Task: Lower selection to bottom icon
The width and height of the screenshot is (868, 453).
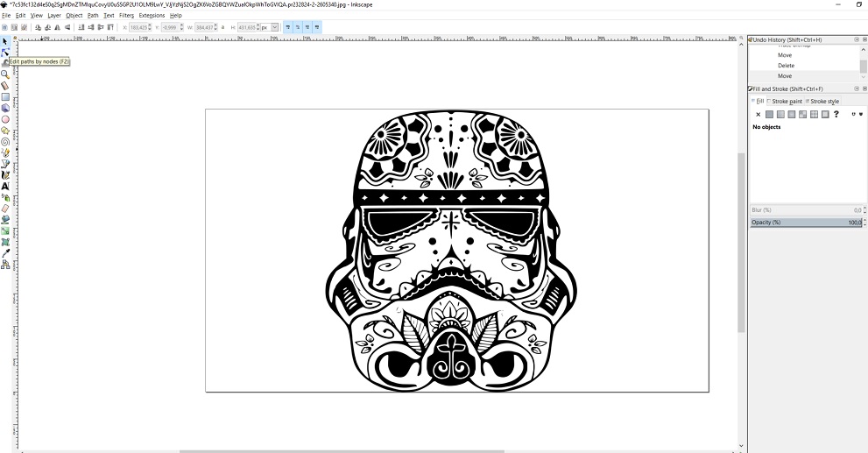Action: click(81, 27)
